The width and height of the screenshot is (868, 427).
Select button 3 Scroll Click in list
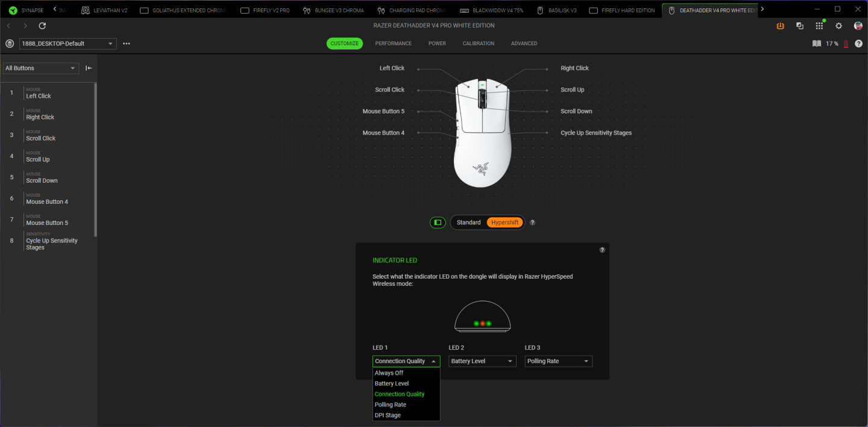point(47,135)
